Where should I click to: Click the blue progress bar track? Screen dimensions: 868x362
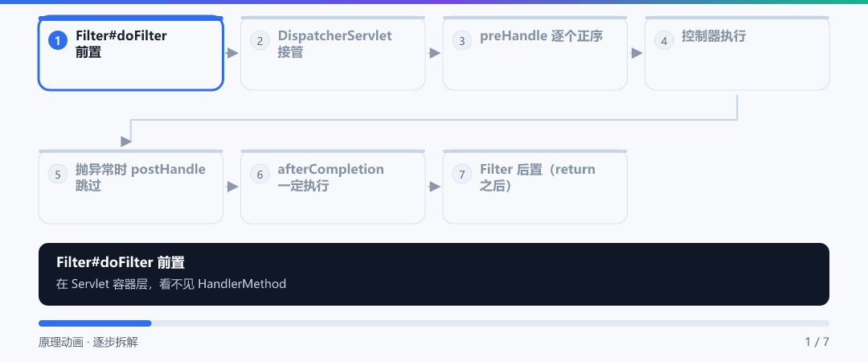pos(433,323)
